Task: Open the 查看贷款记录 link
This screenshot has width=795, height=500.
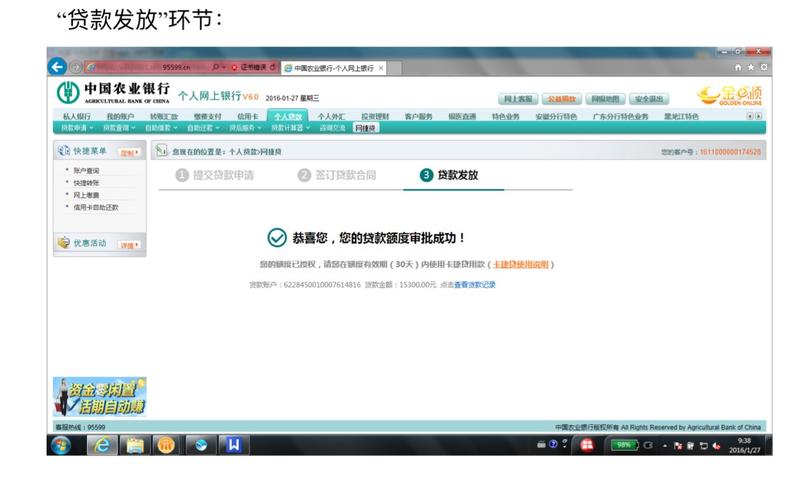Action: point(475,285)
